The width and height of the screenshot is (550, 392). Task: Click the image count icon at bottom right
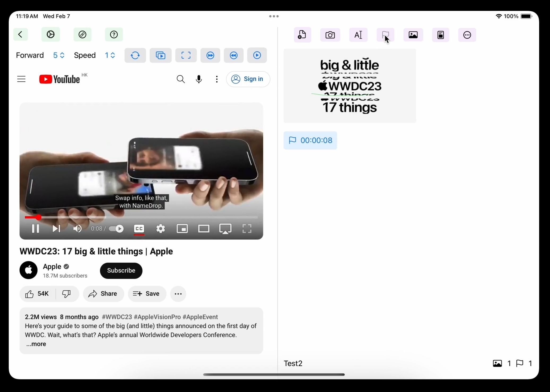(x=497, y=364)
